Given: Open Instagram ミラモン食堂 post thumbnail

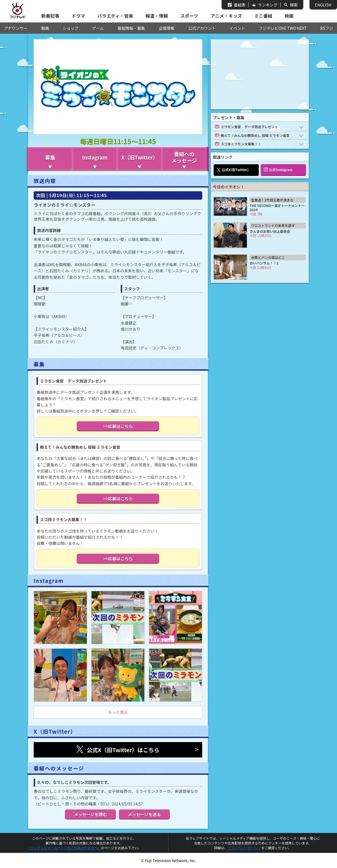Looking at the screenshot, I should pyautogui.click(x=176, y=618).
